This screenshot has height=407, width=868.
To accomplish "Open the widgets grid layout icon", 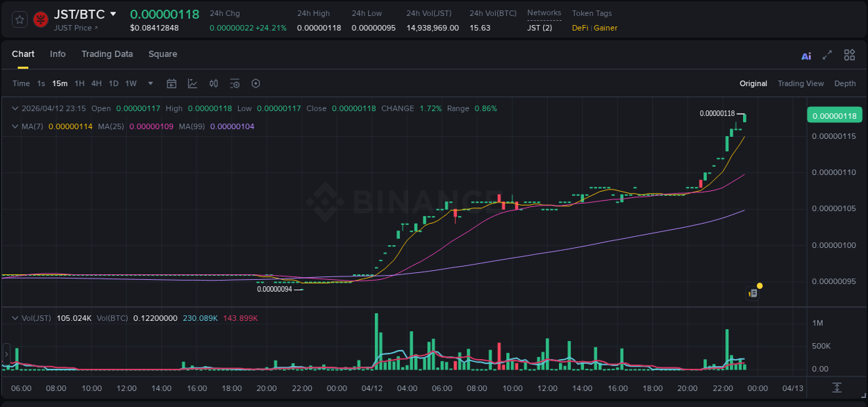I will tap(849, 54).
